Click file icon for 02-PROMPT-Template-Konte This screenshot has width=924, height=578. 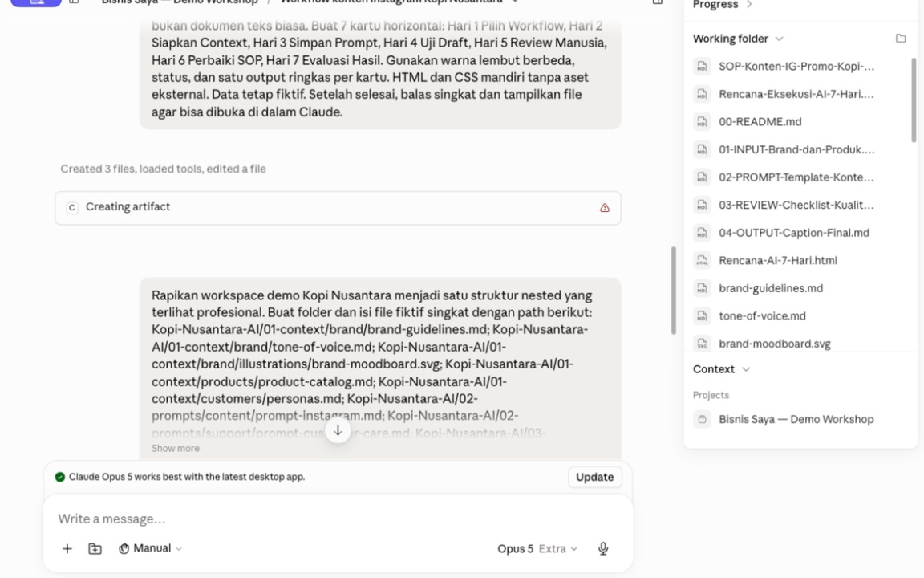click(x=702, y=177)
